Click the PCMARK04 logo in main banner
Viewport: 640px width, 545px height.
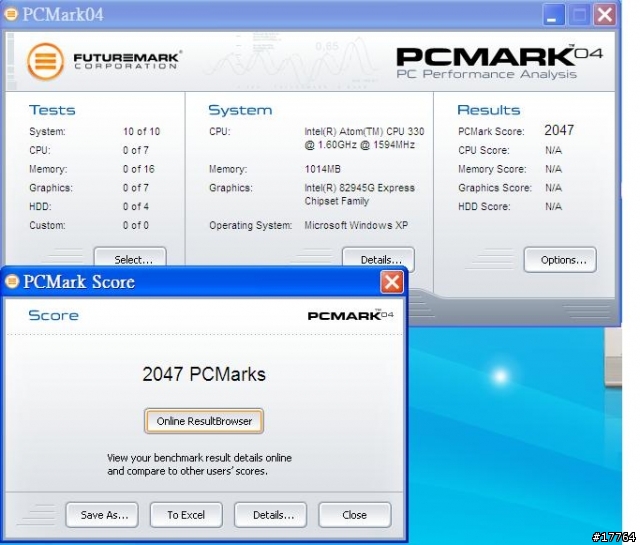coord(499,62)
